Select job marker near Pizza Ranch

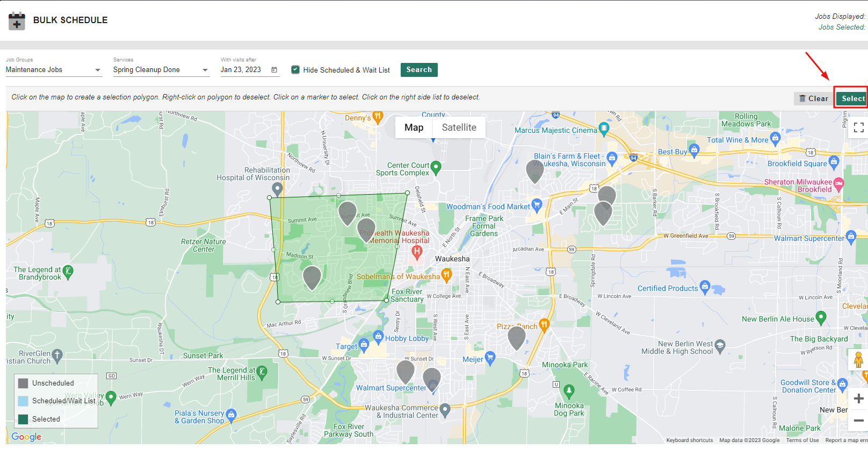coord(517,338)
